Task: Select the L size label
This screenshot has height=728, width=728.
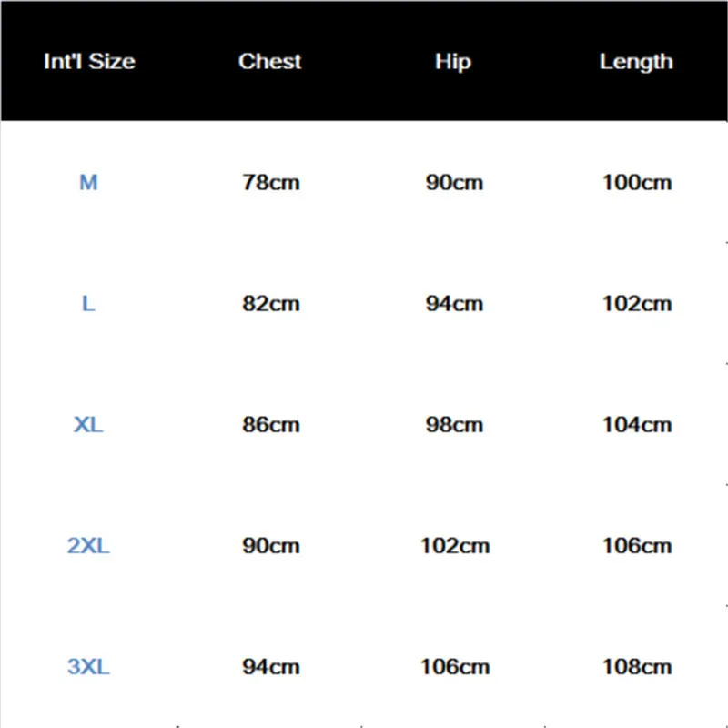Action: (88, 304)
